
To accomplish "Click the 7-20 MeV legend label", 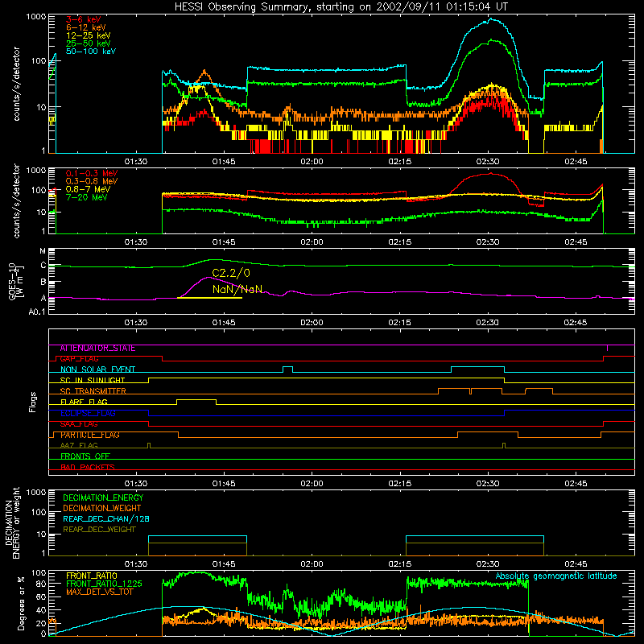I will click(87, 197).
